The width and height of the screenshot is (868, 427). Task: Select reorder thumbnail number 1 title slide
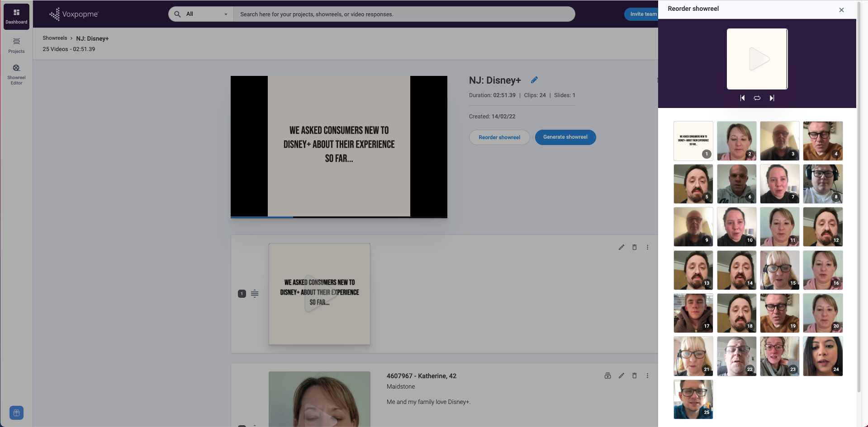(x=693, y=141)
